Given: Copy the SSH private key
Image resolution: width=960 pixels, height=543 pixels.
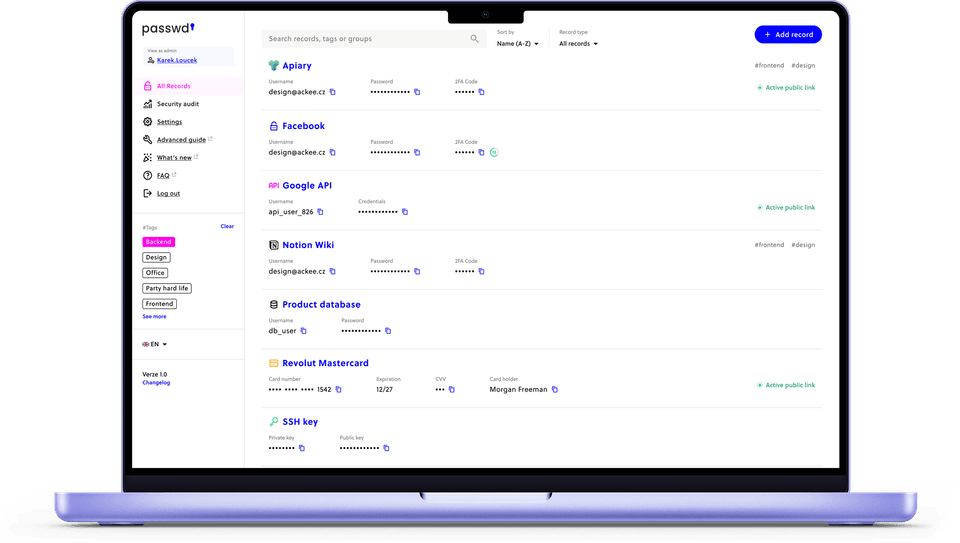Looking at the screenshot, I should 302,448.
